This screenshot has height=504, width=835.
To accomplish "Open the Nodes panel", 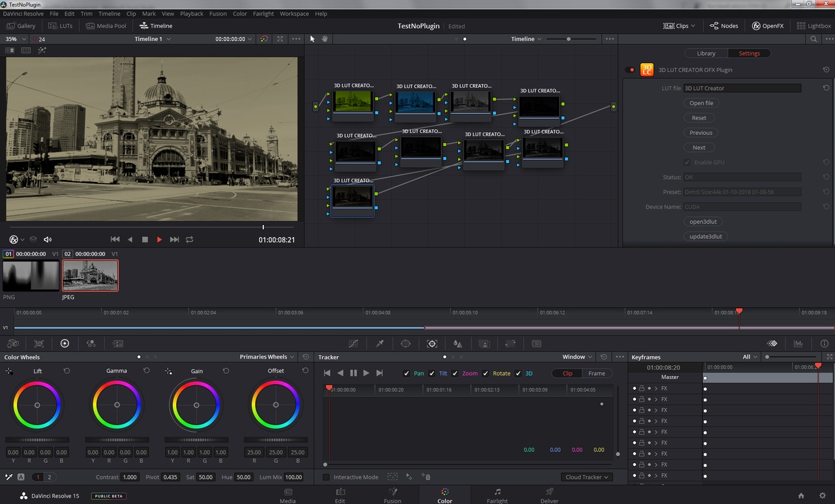I will pos(724,26).
